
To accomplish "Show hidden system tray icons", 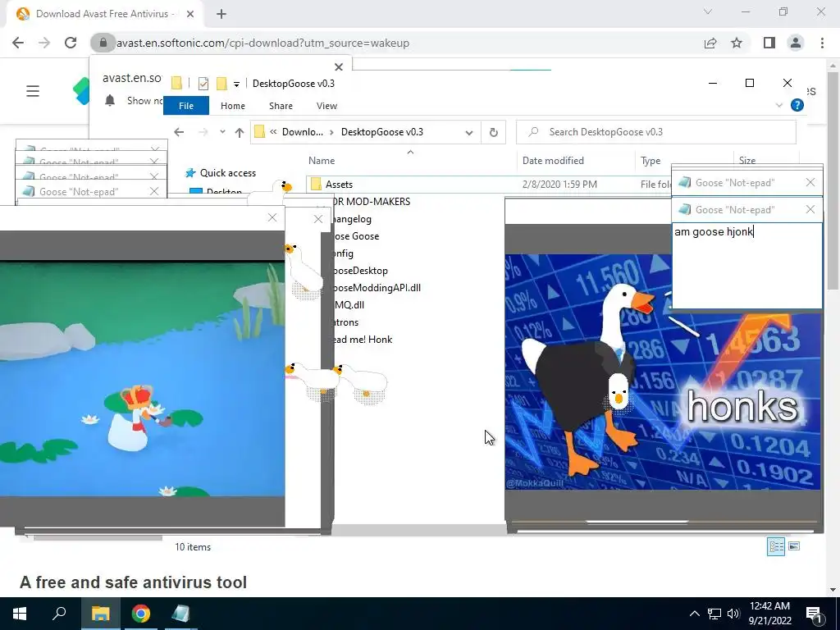I will pos(694,614).
